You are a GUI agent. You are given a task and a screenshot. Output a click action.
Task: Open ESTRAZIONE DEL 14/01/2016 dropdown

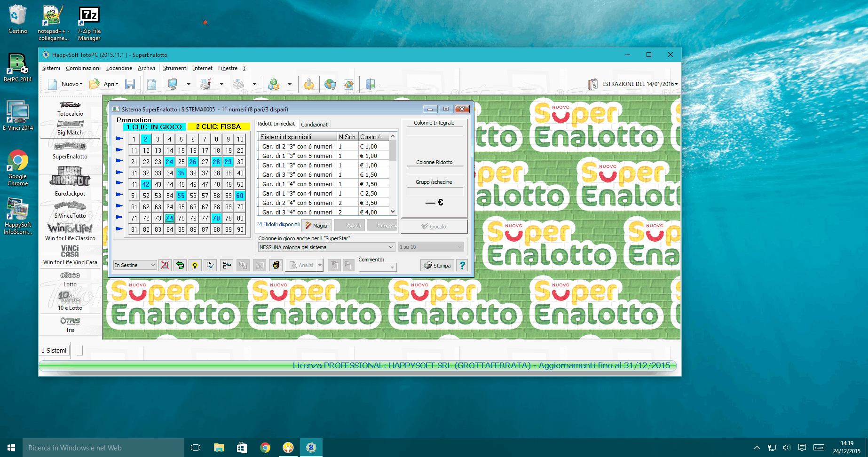coord(639,84)
